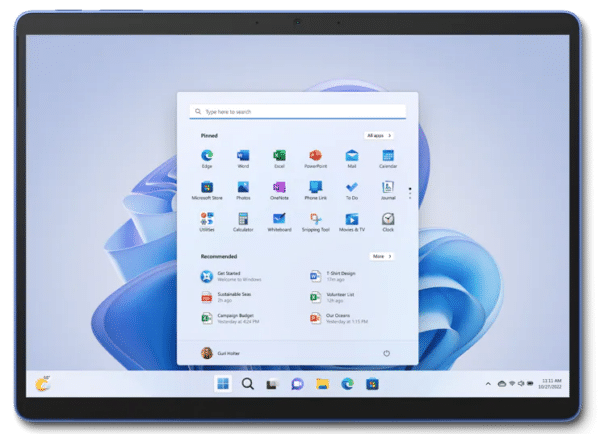This screenshot has height=434, width=600.
Task: Click the Start button on the taskbar
Action: tap(223, 384)
